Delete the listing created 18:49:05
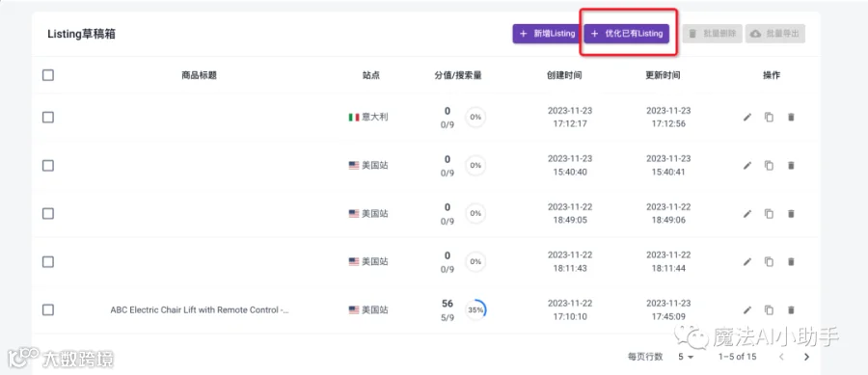 pos(791,213)
